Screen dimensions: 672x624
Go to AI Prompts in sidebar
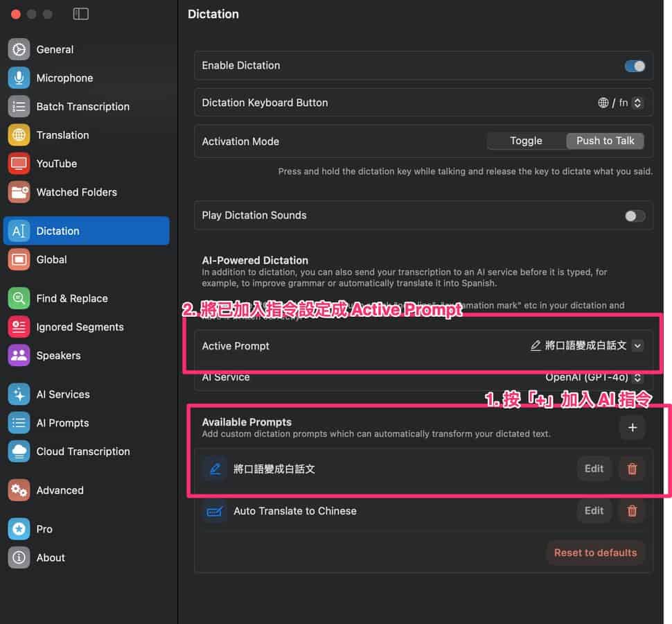62,423
